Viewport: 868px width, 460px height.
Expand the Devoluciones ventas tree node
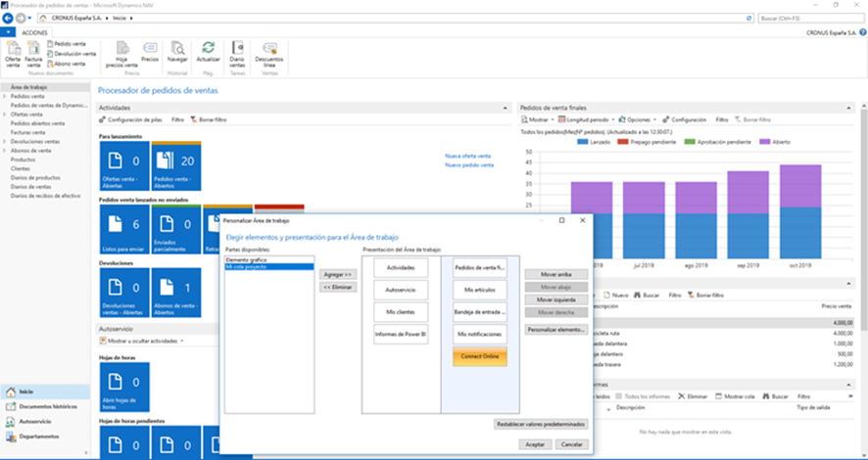[x=5, y=142]
